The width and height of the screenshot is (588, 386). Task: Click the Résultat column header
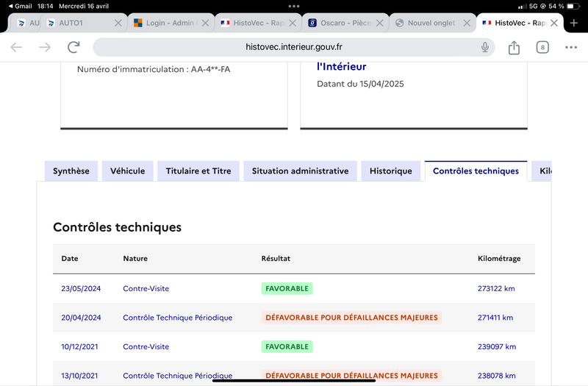coord(276,259)
